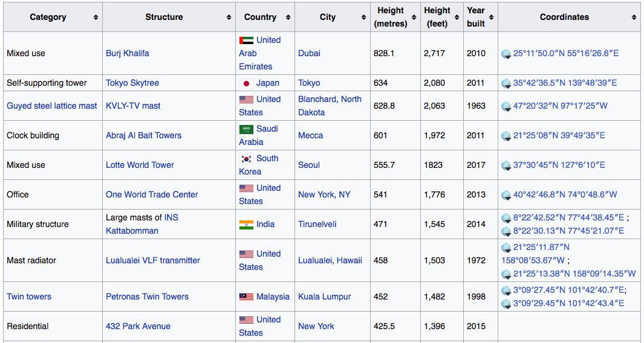644x343 pixels.
Task: Click globe icon beside KVLY-TV mast coordinates
Action: [506, 106]
